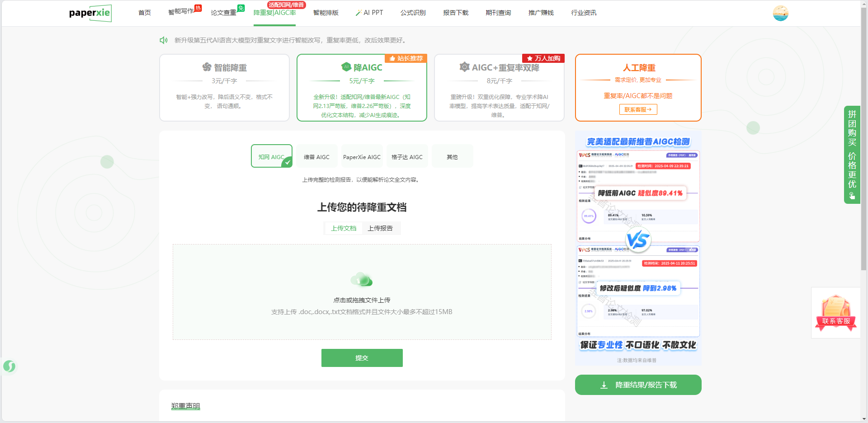Click the paperxie logo
The image size is (868, 423).
[x=90, y=13]
